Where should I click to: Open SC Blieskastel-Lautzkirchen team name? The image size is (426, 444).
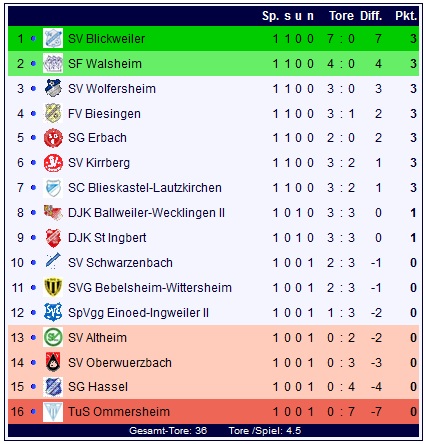[145, 188]
